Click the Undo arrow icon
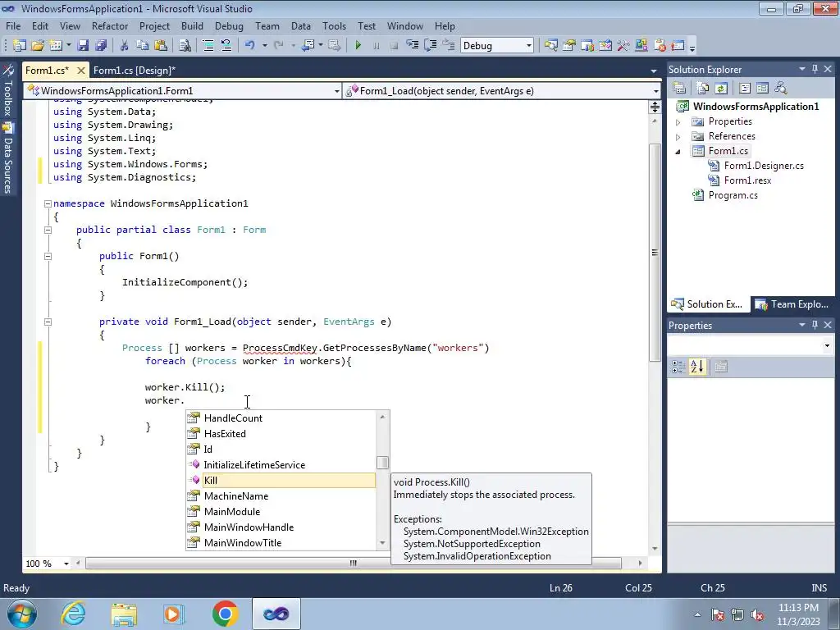Viewport: 840px width, 630px height. pyautogui.click(x=249, y=46)
